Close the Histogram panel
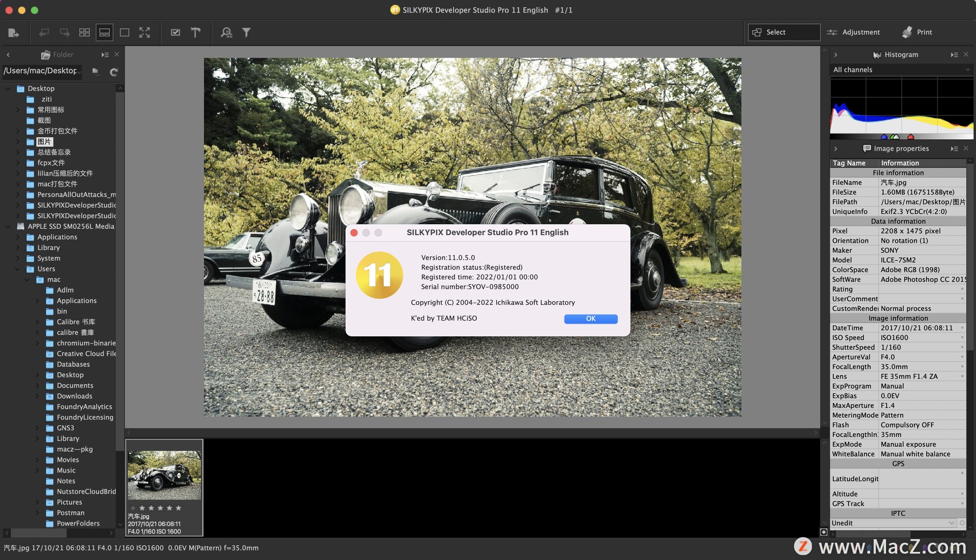The image size is (976, 560). coord(966,54)
